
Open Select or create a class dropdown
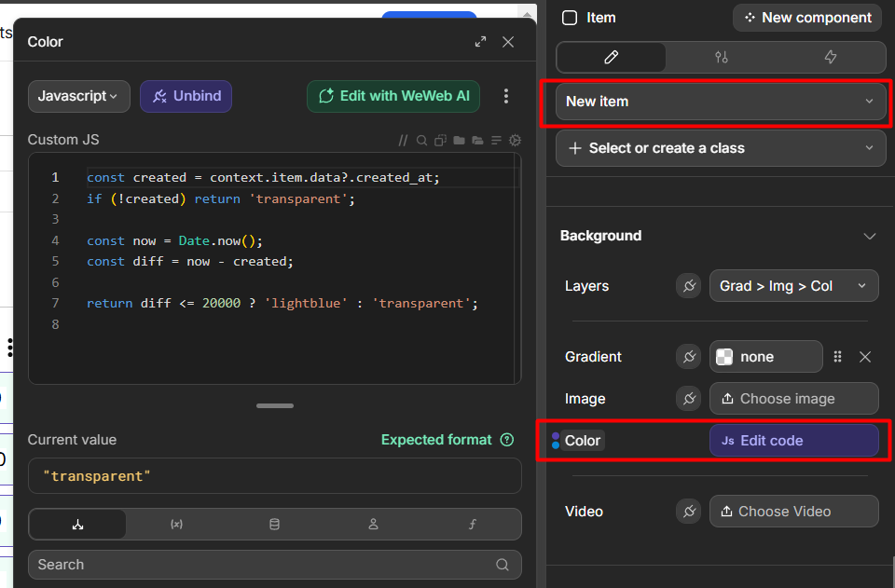(721, 148)
